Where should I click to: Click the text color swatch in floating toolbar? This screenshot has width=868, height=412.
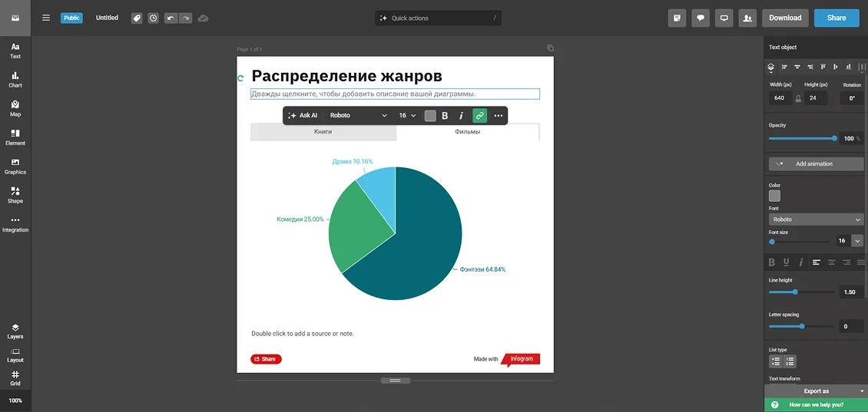click(430, 116)
